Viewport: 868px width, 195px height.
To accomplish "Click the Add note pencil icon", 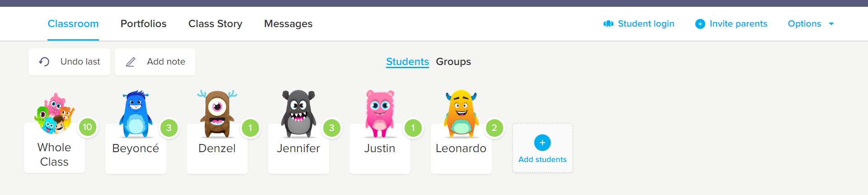I will coord(130,62).
